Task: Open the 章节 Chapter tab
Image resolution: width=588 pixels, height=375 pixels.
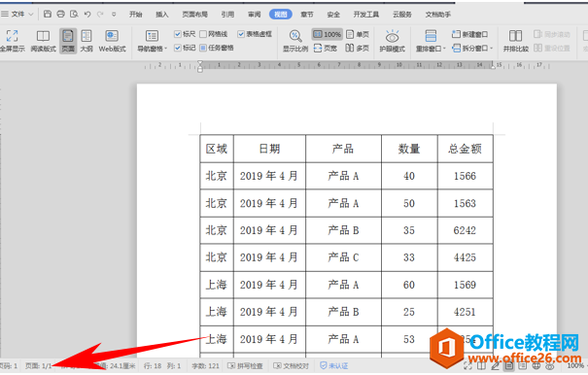Action: (x=307, y=15)
